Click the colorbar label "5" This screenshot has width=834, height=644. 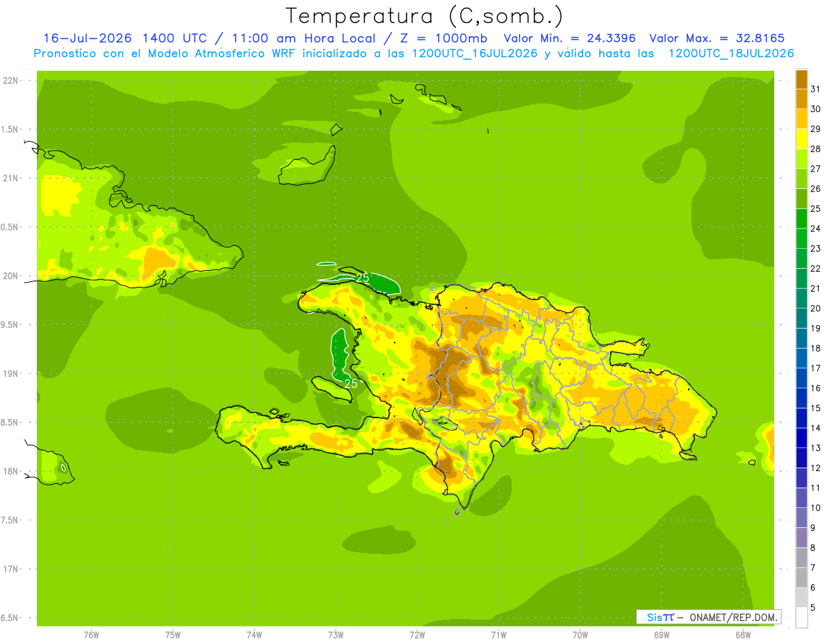[x=814, y=608]
